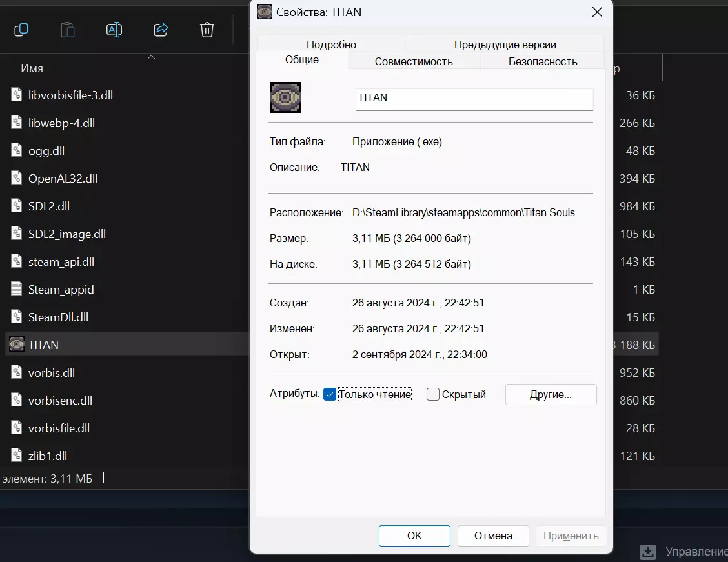Click the TITAN executable icon in file list

point(17,345)
